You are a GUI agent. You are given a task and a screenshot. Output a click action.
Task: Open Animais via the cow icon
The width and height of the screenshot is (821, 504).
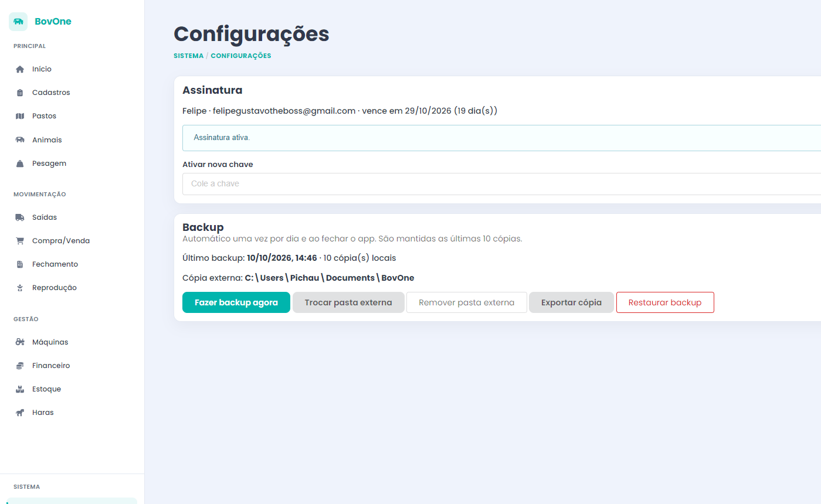[x=20, y=140]
